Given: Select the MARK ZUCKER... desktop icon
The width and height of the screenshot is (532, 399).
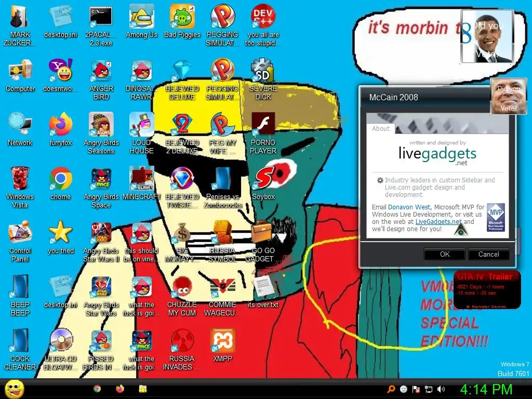Looking at the screenshot, I should [20, 25].
